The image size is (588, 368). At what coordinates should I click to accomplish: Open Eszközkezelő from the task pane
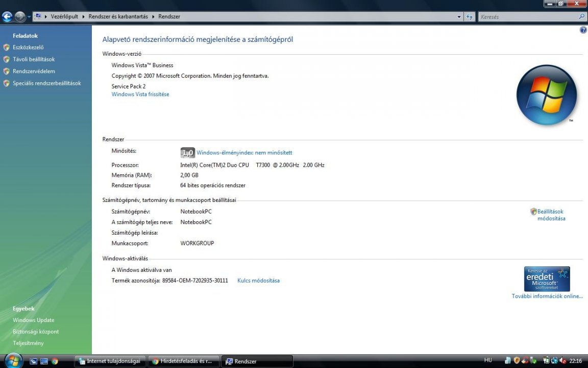(x=28, y=48)
